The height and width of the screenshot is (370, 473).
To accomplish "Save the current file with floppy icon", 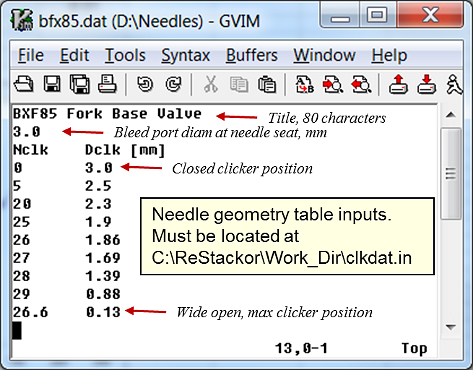I will (x=52, y=84).
